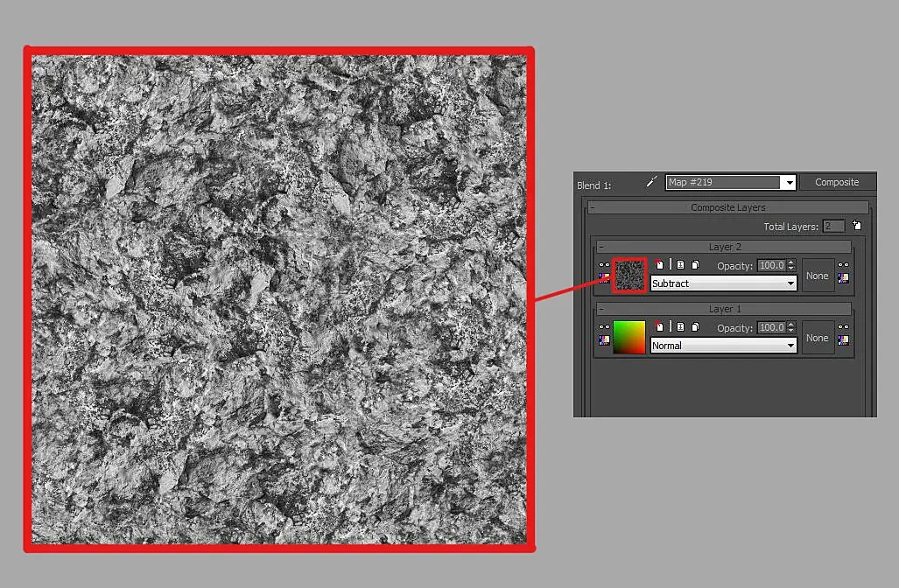Open the Map #219 name dropdown
Viewport: 899px width, 588px height.
[790, 182]
